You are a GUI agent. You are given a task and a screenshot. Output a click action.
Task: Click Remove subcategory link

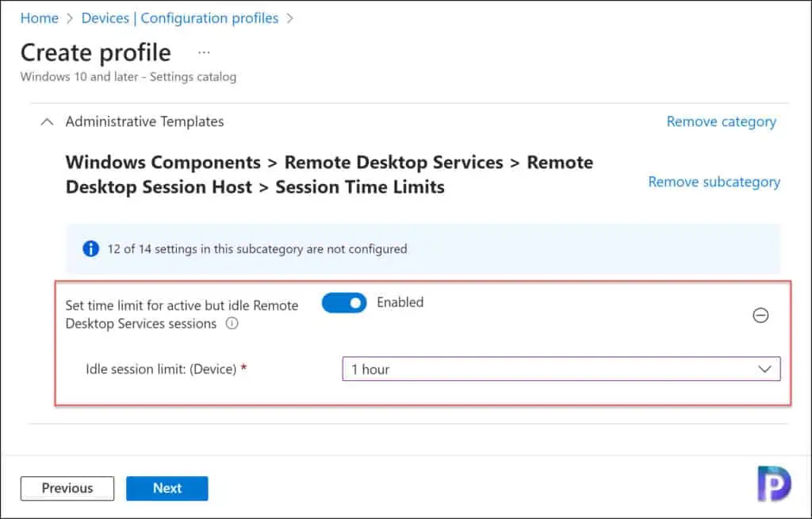click(714, 182)
